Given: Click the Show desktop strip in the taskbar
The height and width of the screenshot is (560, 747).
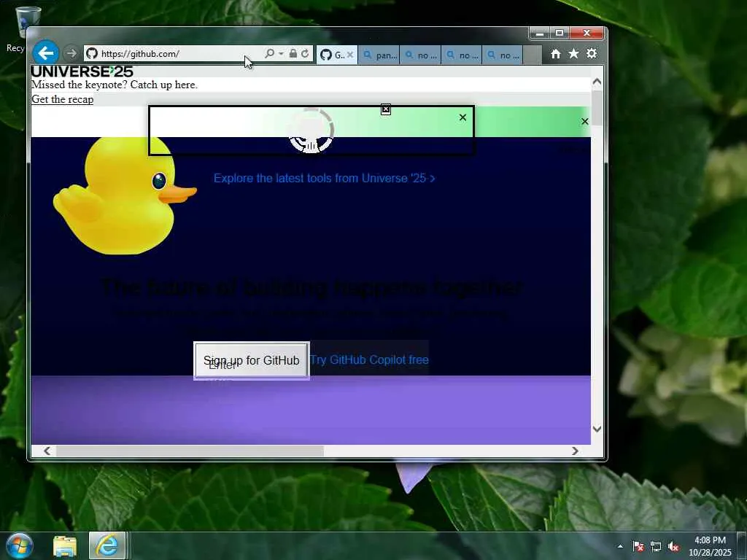Looking at the screenshot, I should point(742,546).
